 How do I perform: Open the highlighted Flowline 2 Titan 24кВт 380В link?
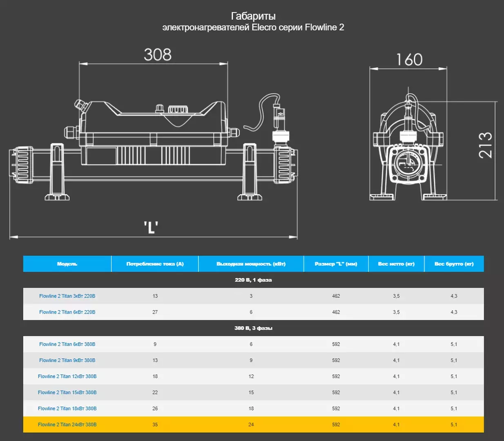pos(67,425)
